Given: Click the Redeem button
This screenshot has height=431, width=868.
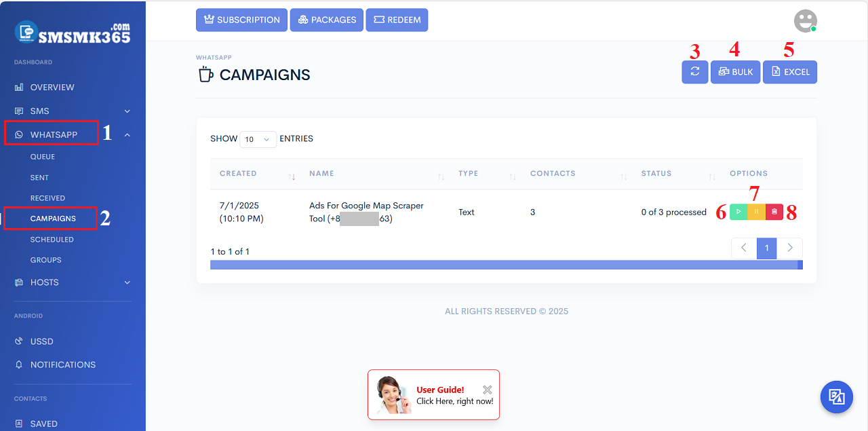Looking at the screenshot, I should tap(397, 20).
